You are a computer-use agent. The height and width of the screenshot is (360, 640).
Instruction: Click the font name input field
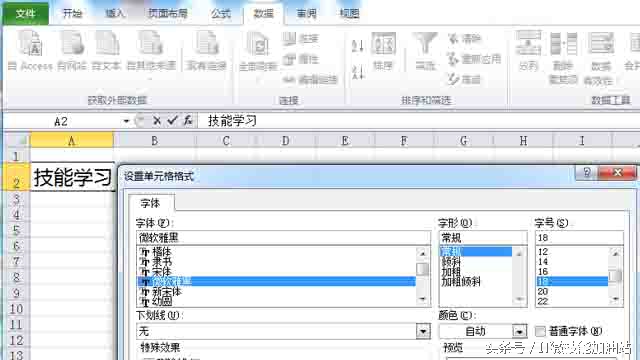283,238
